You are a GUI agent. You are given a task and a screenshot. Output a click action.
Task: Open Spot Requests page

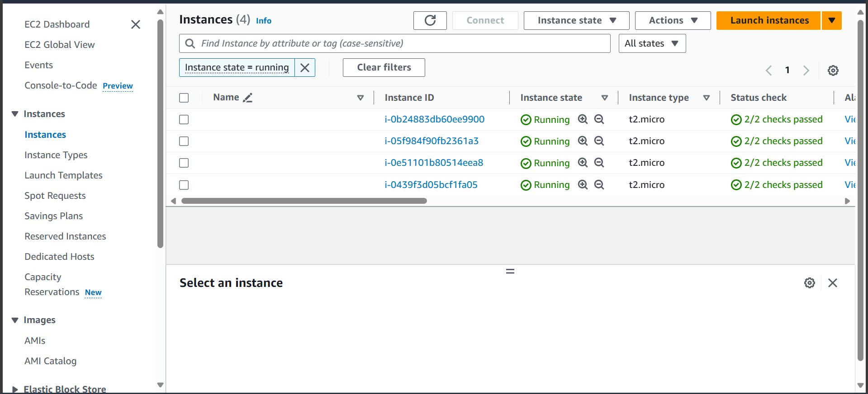[55, 196]
